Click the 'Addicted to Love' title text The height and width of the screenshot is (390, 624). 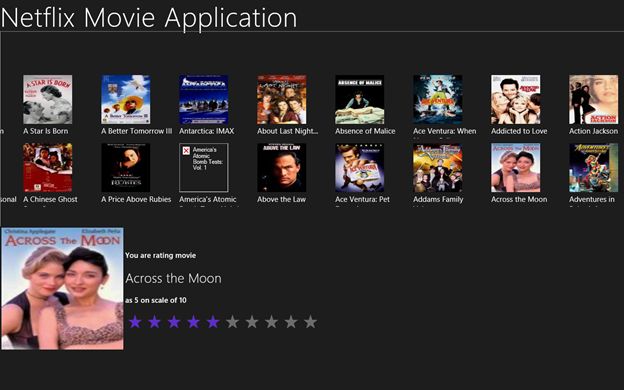click(519, 131)
